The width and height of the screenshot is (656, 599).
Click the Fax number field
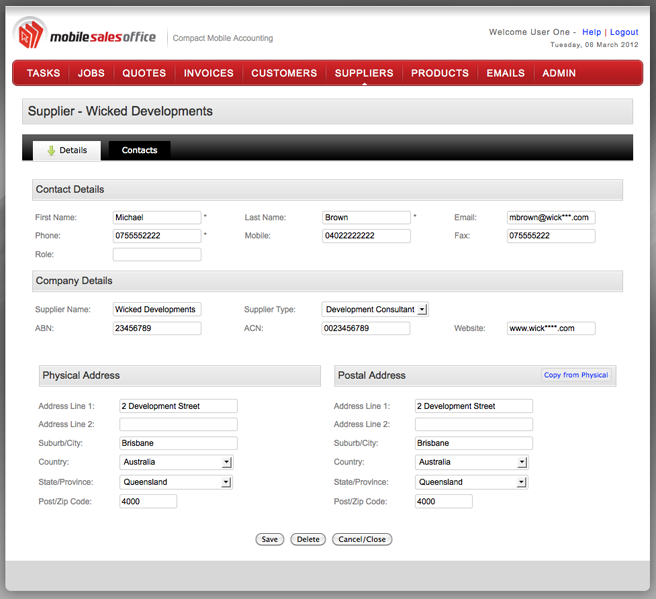(551, 236)
